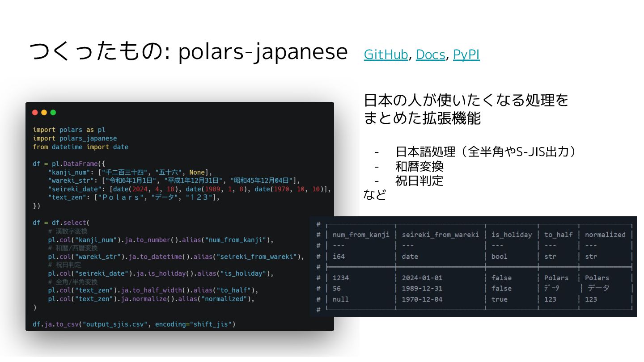The width and height of the screenshot is (644, 362).
Task: Click the "seireki_date" key in the DataFrame
Action: (75, 189)
